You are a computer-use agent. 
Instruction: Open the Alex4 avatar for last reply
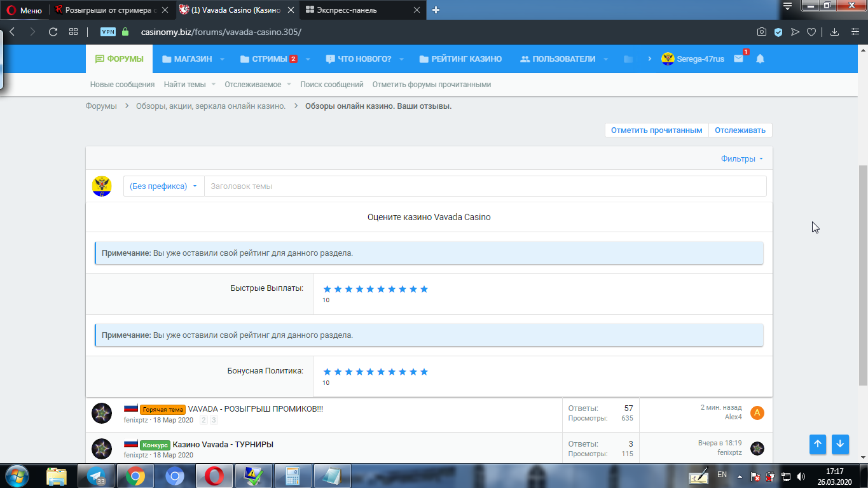[x=757, y=413]
